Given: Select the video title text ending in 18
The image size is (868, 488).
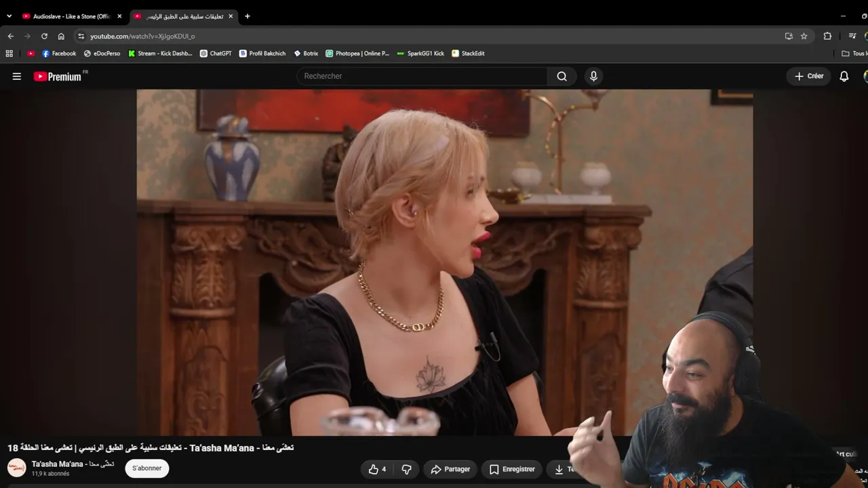Looking at the screenshot, I should (151, 448).
